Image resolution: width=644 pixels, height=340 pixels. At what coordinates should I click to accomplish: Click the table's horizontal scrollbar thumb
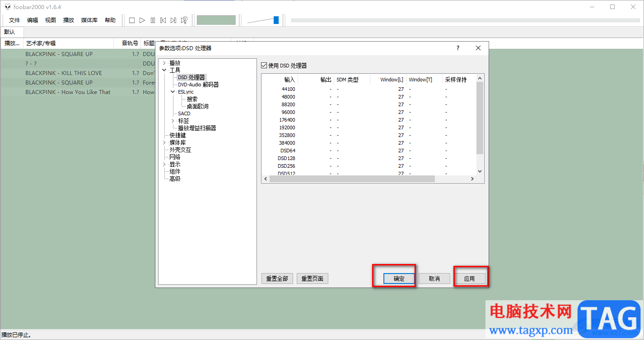tap(352, 179)
